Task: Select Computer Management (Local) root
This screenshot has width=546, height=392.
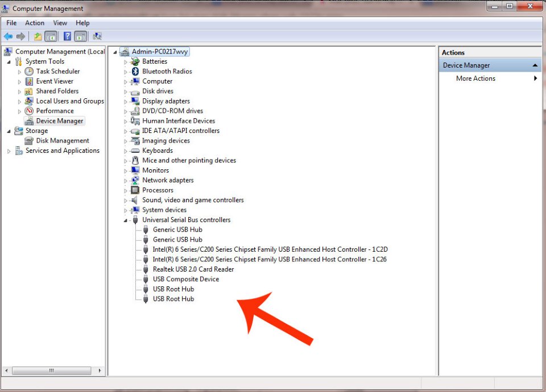Action: point(60,52)
